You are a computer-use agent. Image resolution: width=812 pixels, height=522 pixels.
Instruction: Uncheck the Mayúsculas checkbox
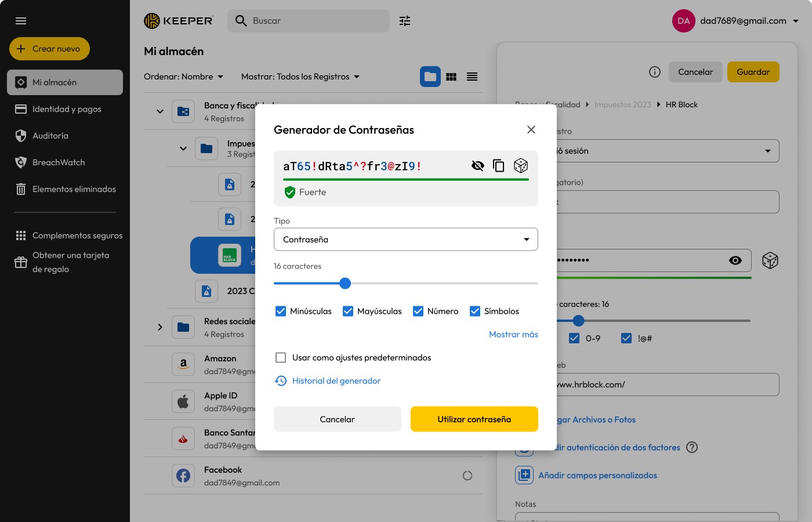click(348, 311)
